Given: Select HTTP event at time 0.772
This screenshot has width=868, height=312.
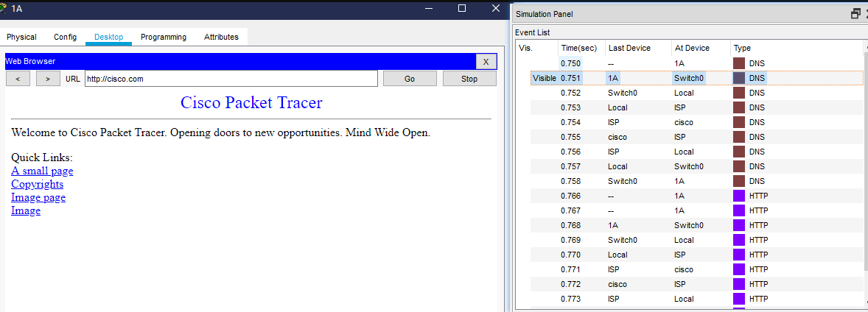Looking at the screenshot, I should click(x=696, y=284).
